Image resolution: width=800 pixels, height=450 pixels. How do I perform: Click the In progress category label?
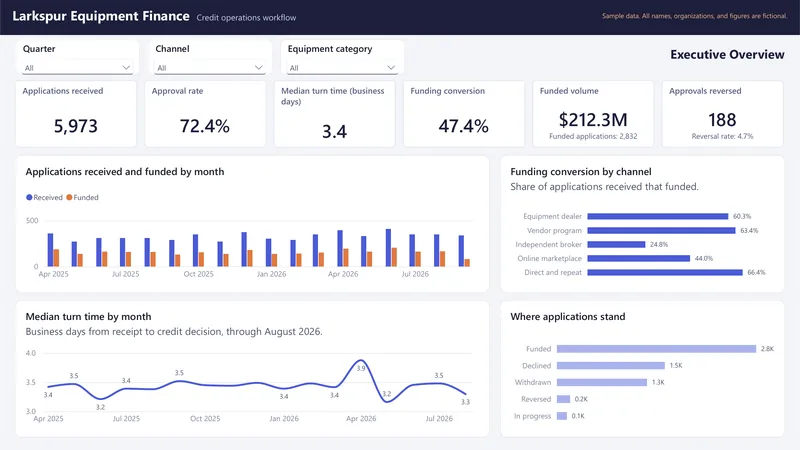tap(532, 416)
